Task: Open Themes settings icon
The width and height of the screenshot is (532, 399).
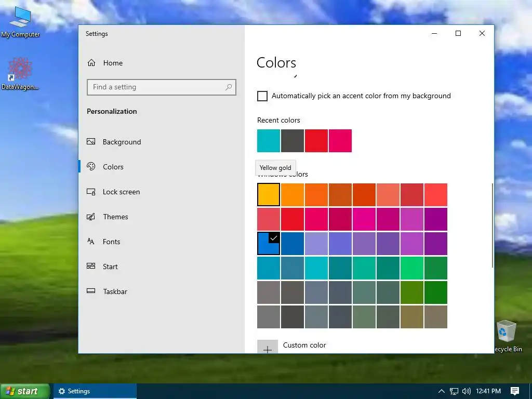Action: pos(91,217)
